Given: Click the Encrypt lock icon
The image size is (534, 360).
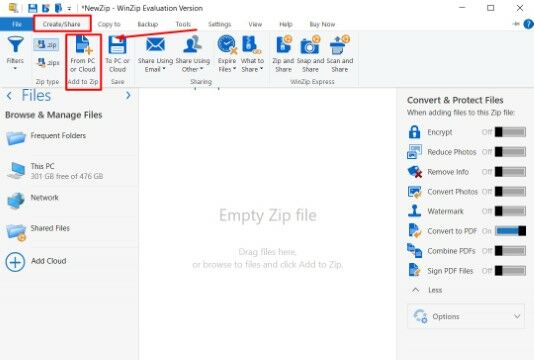Looking at the screenshot, I should click(x=414, y=132).
